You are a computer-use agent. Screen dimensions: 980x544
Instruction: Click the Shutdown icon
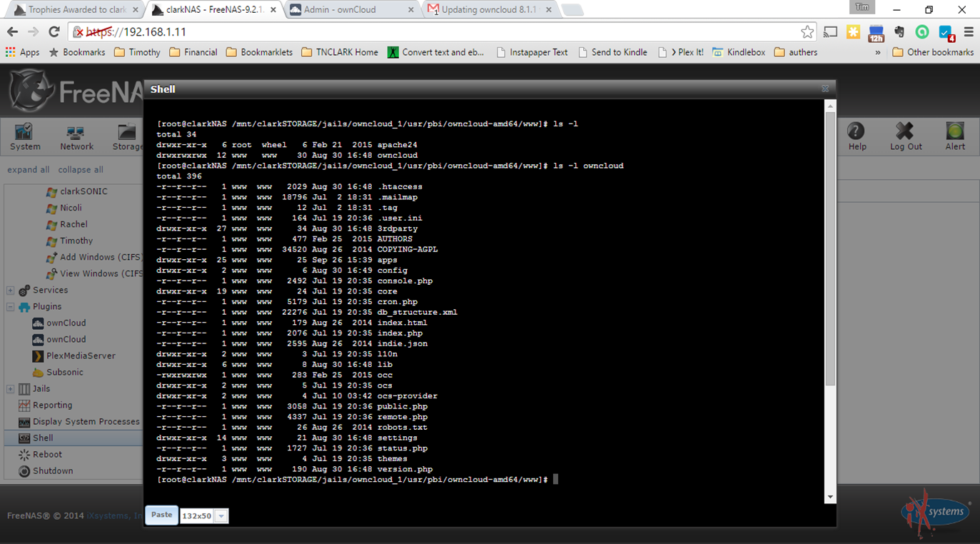(x=24, y=471)
